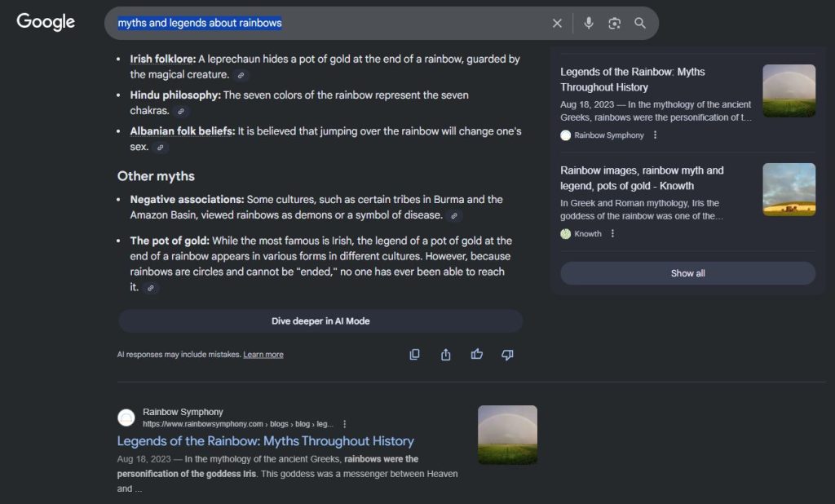Viewport: 835px width, 504px height.
Task: Open the rainbowsymphony.com breadcrumb URL
Action: 237,424
